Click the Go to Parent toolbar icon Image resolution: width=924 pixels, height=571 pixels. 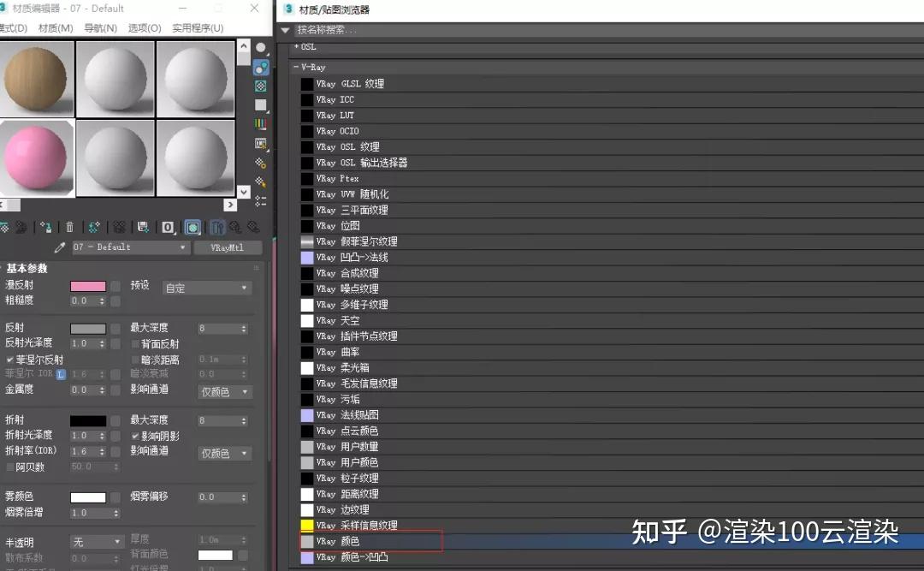point(234,227)
